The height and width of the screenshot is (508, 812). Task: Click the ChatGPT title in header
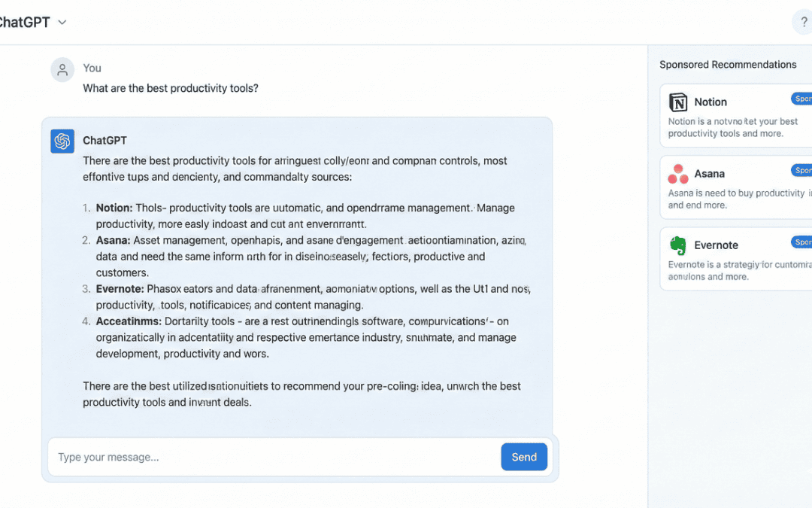coord(24,23)
